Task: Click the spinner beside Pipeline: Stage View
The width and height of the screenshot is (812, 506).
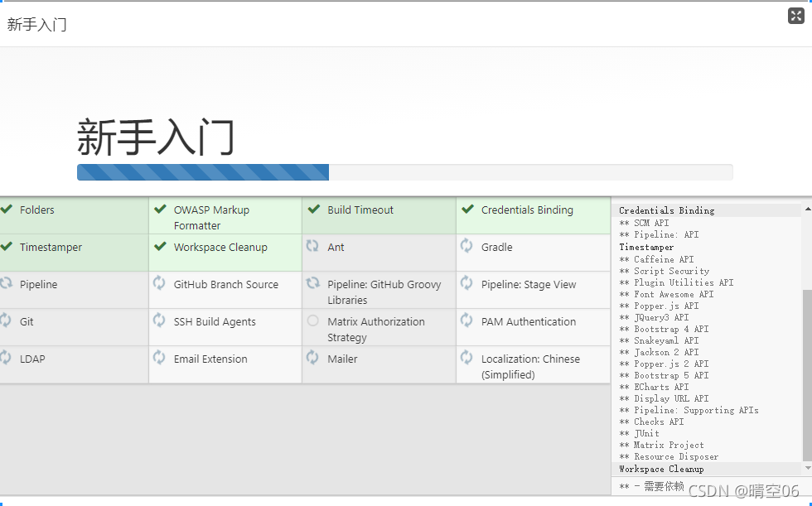Action: point(466,283)
